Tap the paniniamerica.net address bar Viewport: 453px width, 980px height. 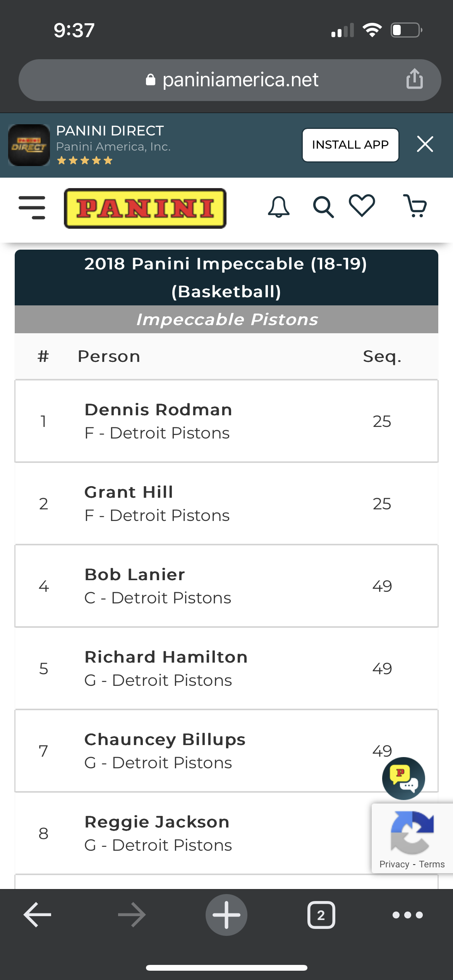(x=230, y=80)
